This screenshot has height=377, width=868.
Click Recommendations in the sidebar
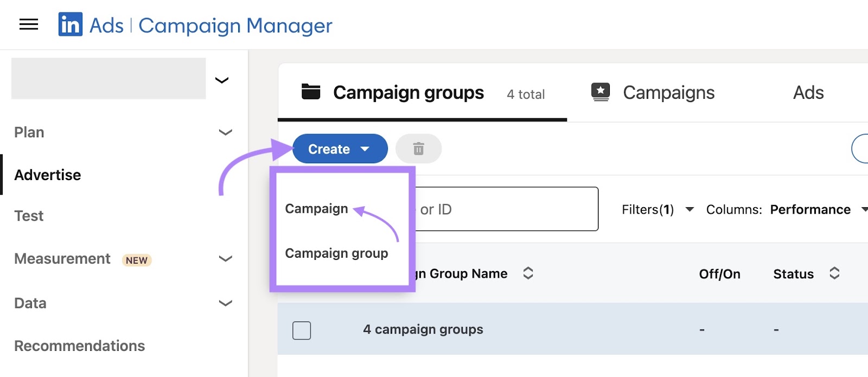coord(79,346)
